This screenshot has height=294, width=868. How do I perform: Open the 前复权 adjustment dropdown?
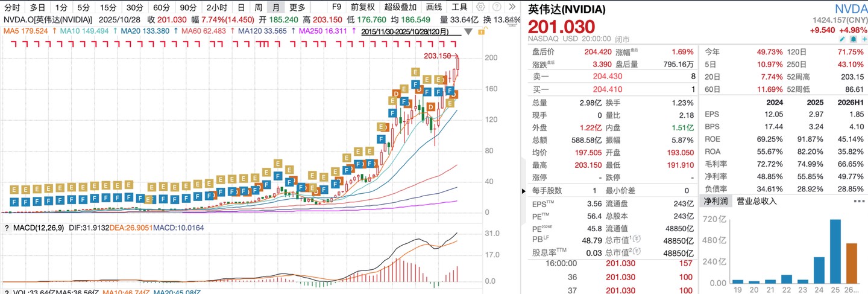pos(362,8)
